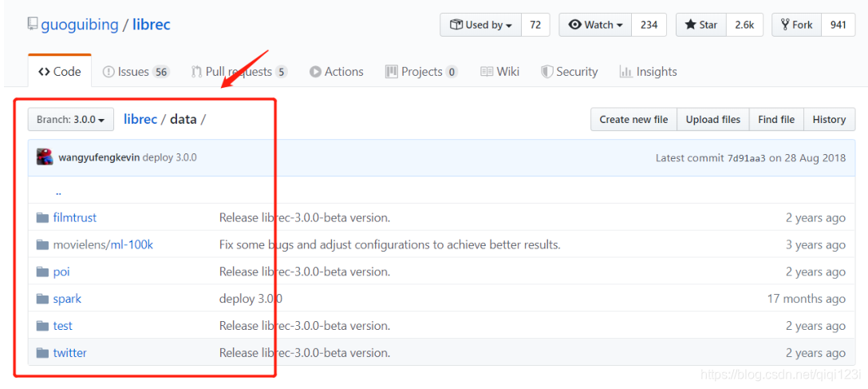
Task: Open the poi folder
Action: pyautogui.click(x=61, y=272)
